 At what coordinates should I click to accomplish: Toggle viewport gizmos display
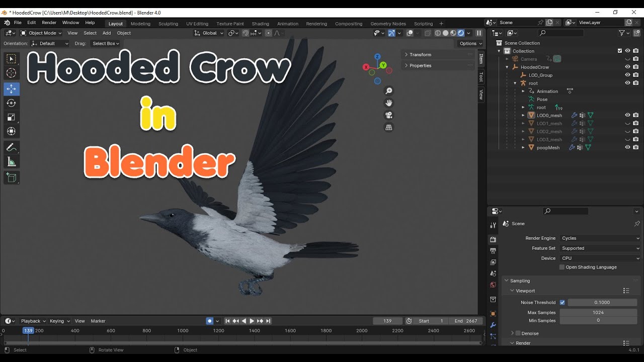391,33
